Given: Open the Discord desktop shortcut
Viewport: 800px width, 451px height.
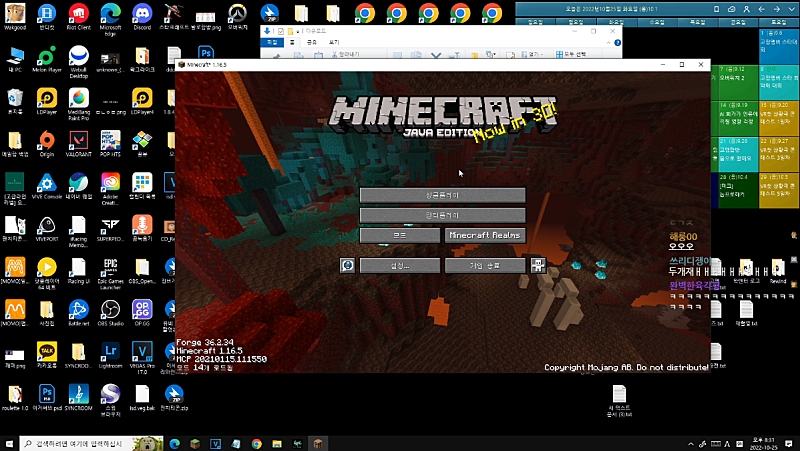Looking at the screenshot, I should (142, 17).
